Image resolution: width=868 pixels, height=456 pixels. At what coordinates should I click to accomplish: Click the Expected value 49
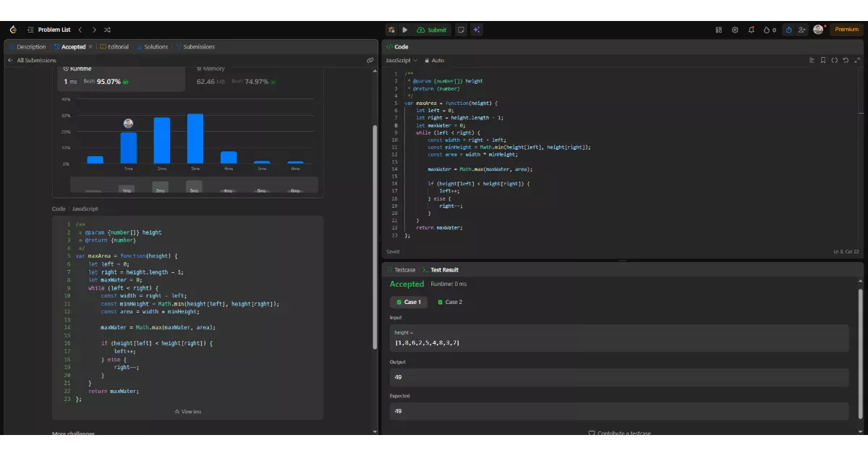coord(618,411)
